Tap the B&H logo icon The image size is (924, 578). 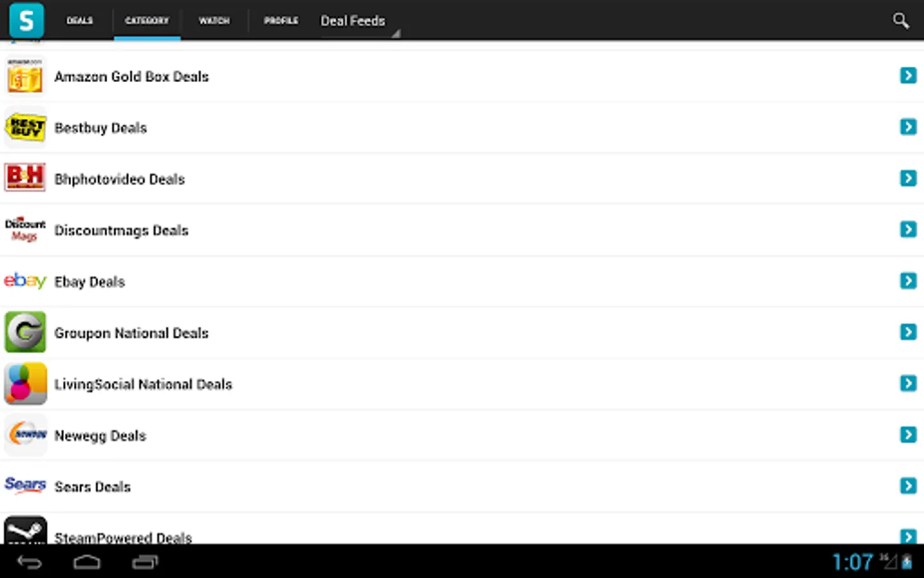click(25, 178)
